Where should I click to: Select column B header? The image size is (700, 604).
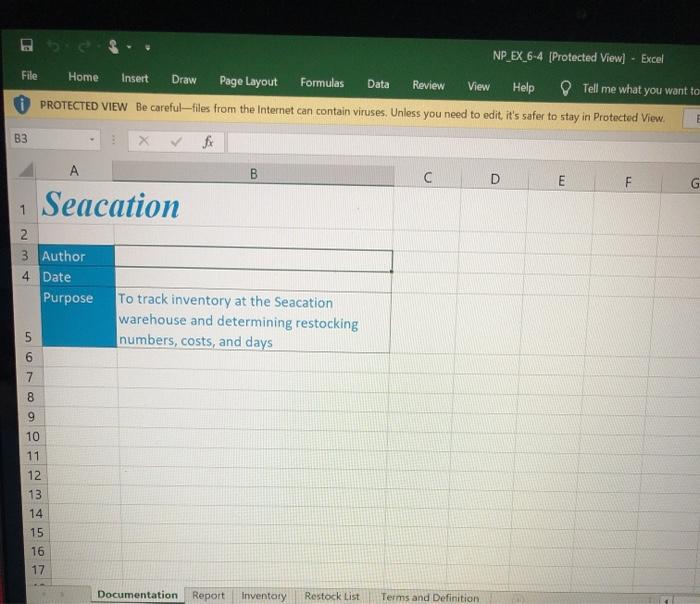tap(253, 174)
